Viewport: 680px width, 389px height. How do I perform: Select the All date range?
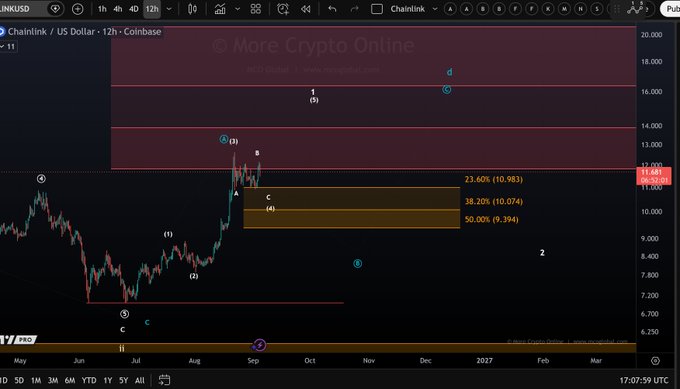pos(140,380)
